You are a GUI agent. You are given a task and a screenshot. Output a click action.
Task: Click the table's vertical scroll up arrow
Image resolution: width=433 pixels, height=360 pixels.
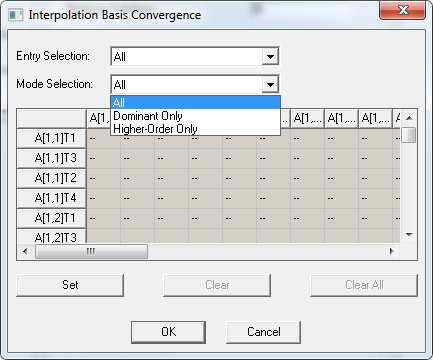click(x=409, y=118)
